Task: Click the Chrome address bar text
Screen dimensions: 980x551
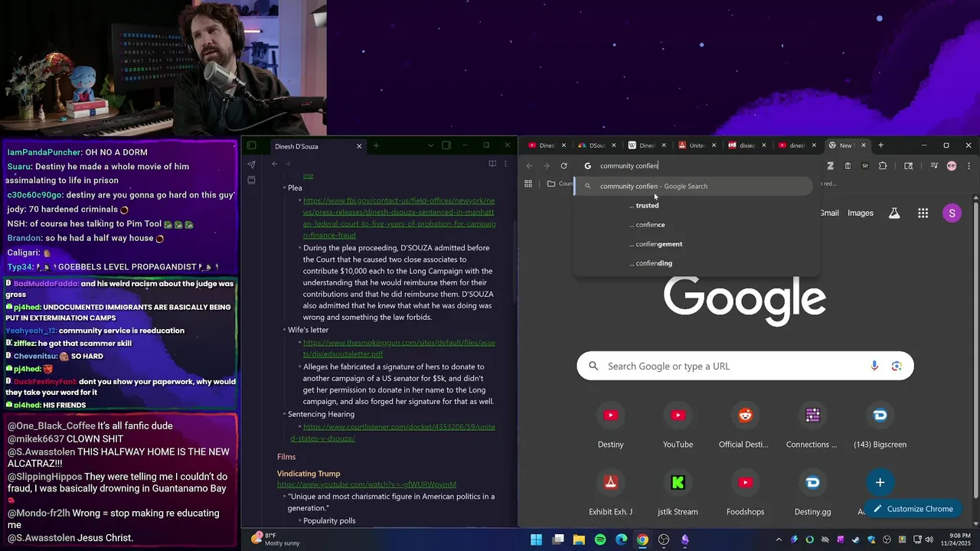Action: pyautogui.click(x=629, y=166)
